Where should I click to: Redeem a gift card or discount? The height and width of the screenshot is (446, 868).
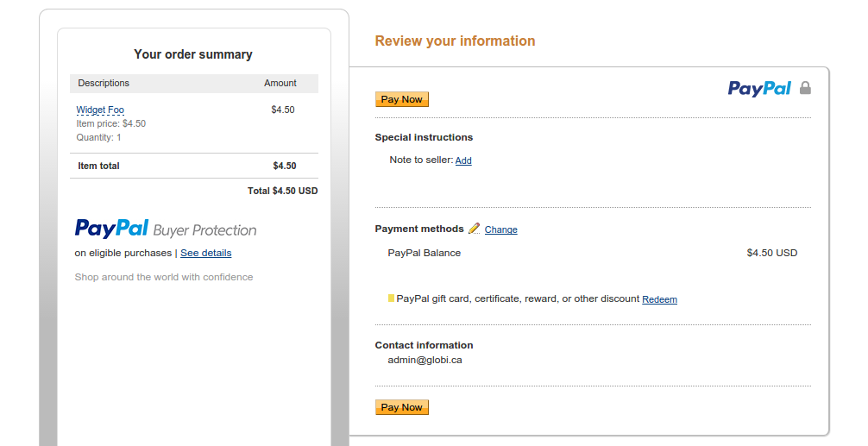click(659, 299)
